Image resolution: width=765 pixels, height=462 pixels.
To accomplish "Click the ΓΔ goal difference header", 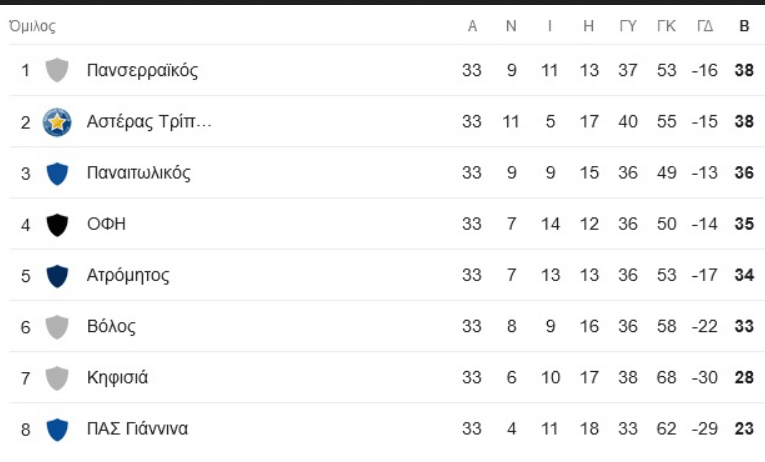I will click(x=705, y=26).
